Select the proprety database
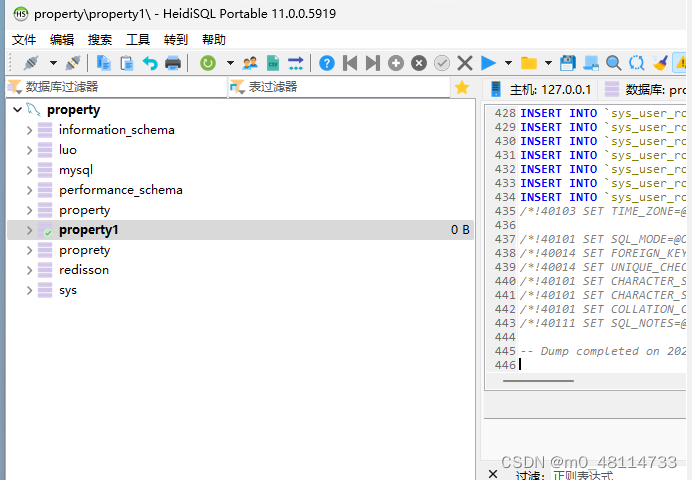This screenshot has height=480, width=692. click(x=84, y=250)
